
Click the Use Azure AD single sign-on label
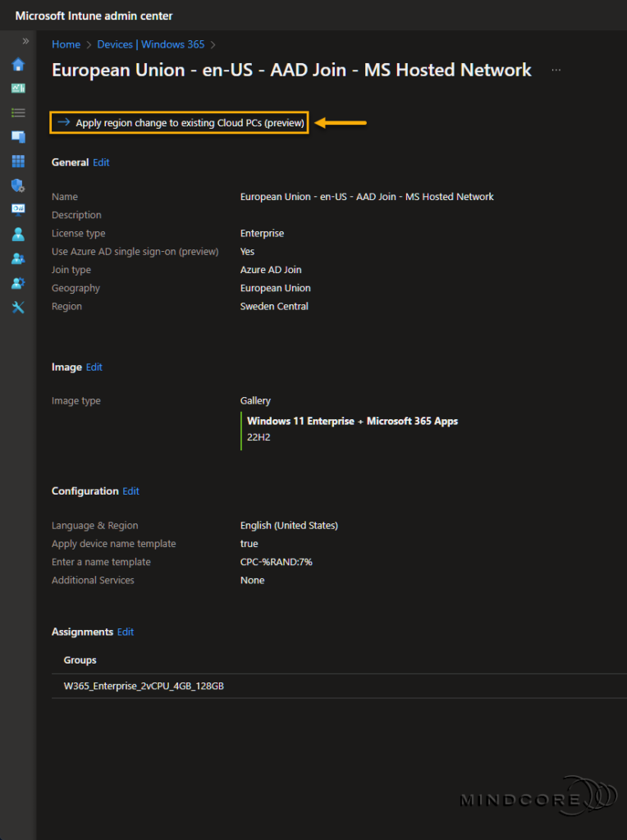pyautogui.click(x=135, y=252)
